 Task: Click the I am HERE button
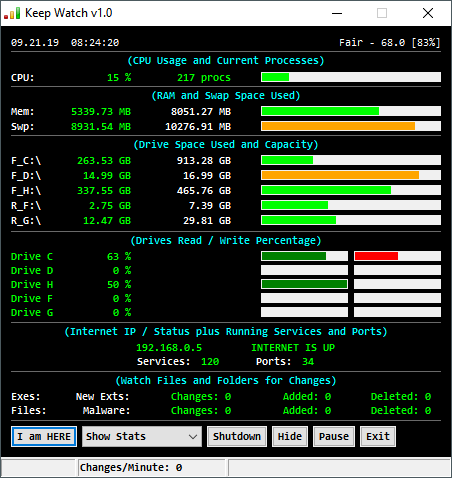(44, 436)
